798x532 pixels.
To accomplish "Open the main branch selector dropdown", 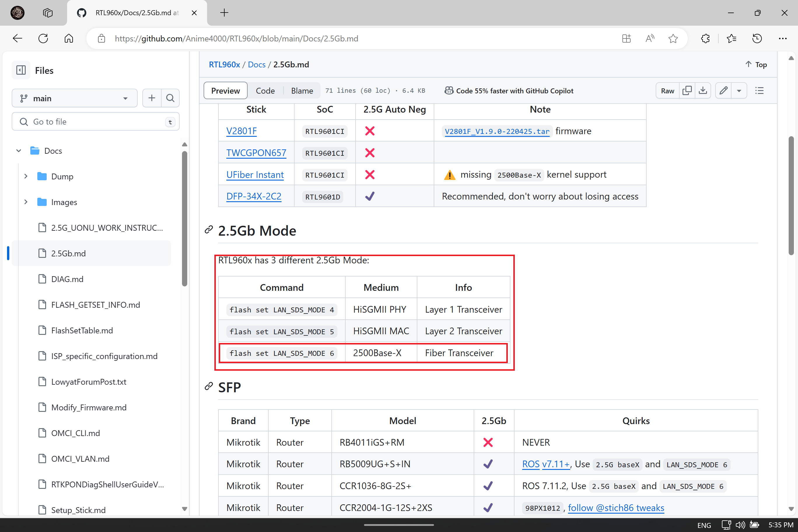I will [x=75, y=98].
